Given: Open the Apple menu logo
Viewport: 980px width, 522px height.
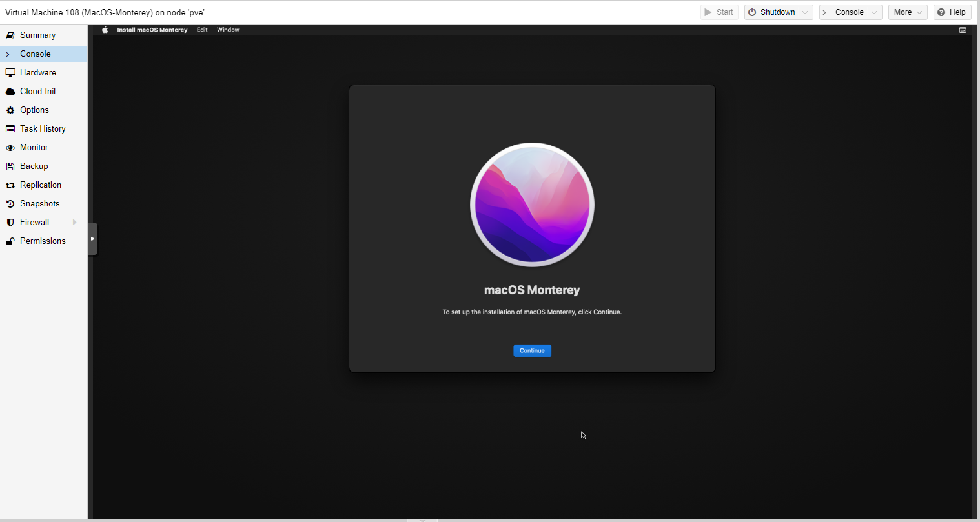Looking at the screenshot, I should 105,30.
